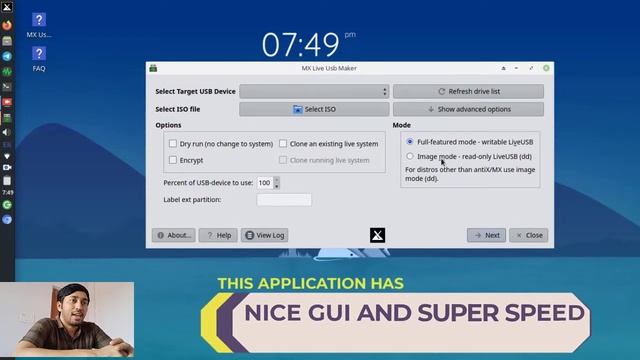Open the FAQ desktop icon
640x360 pixels.
tap(39, 59)
